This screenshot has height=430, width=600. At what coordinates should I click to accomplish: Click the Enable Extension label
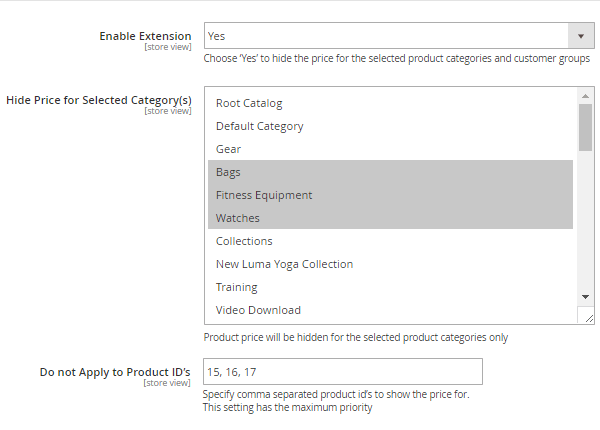[x=145, y=36]
